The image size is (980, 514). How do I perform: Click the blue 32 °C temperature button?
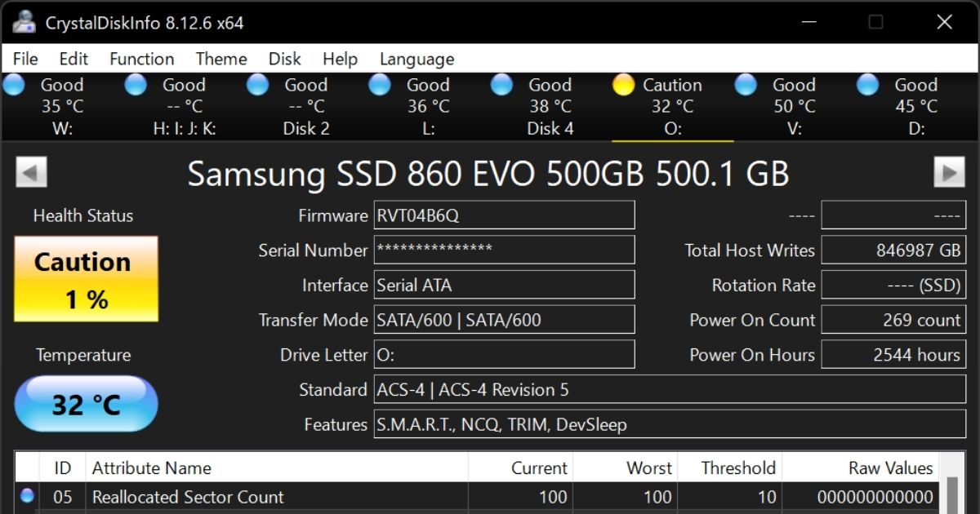click(x=86, y=404)
